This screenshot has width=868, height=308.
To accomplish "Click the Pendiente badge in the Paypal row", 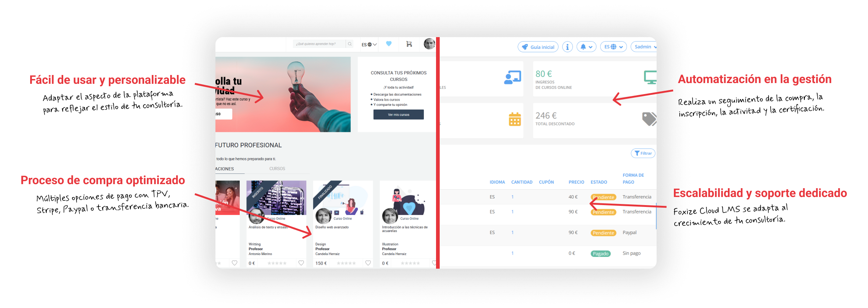I will point(603,233).
